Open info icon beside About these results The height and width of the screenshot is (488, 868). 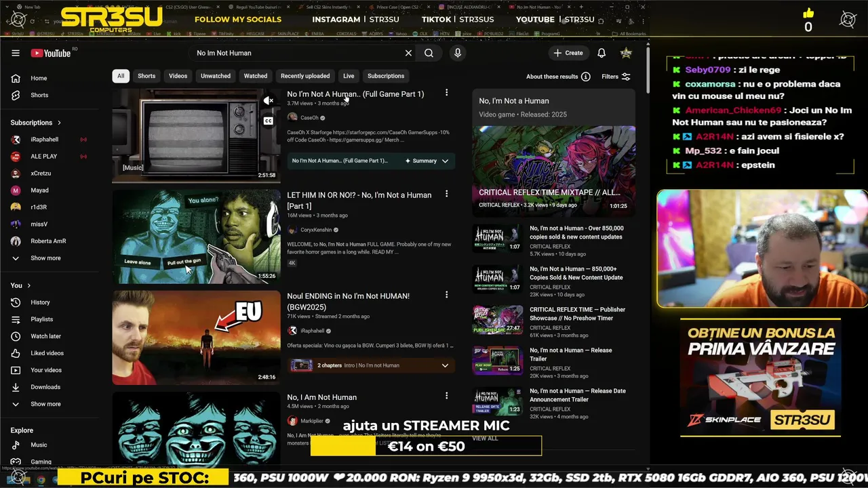pos(585,77)
